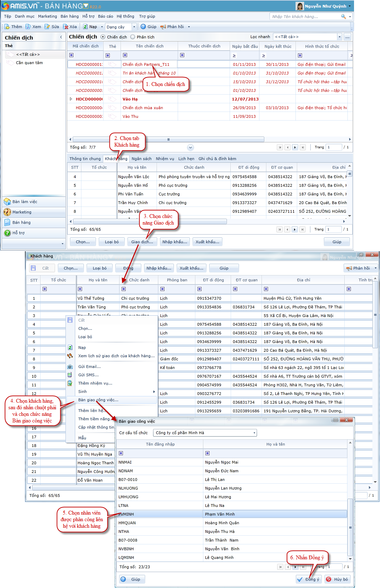This screenshot has width=380, height=588.
Task: Select the Chiến dịch radio button
Action: pyautogui.click(x=103, y=37)
